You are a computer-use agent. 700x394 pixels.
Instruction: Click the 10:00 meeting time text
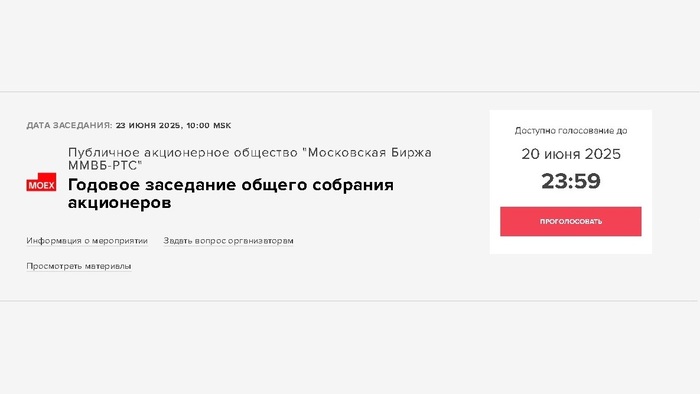[x=198, y=125]
